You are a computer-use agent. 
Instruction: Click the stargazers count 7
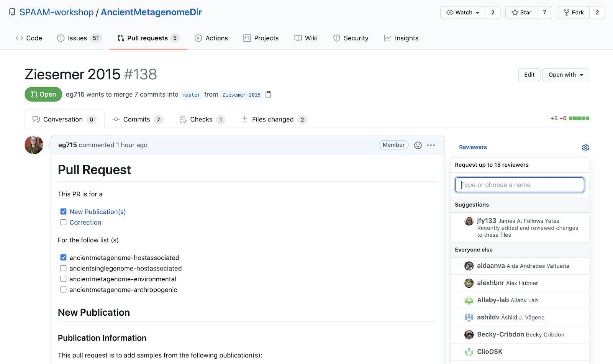(544, 13)
